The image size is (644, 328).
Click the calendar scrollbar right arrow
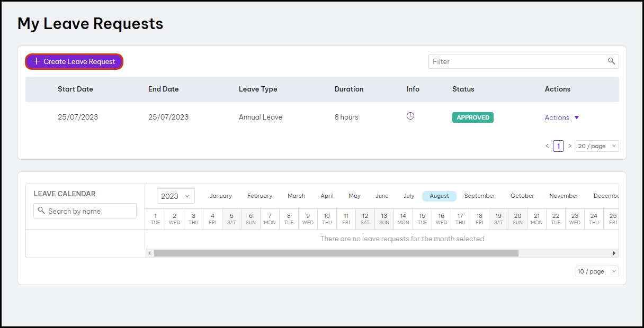pyautogui.click(x=614, y=253)
